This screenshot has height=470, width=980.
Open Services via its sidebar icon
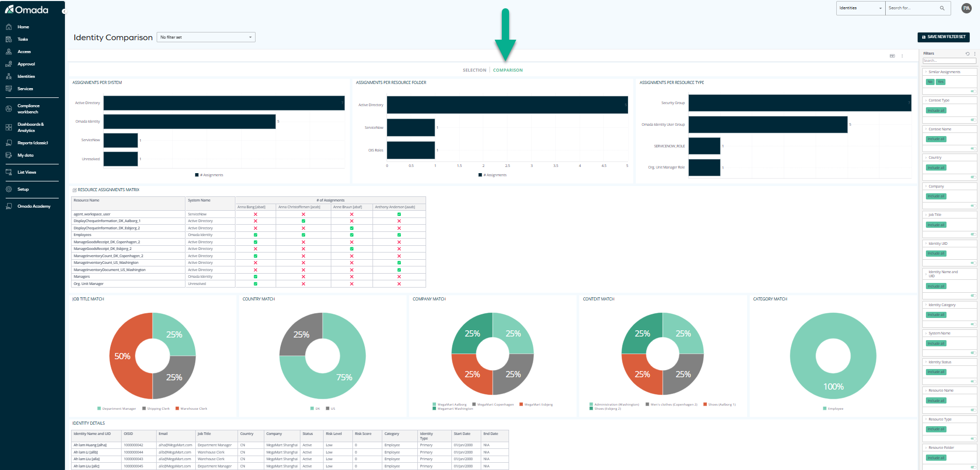coord(9,89)
